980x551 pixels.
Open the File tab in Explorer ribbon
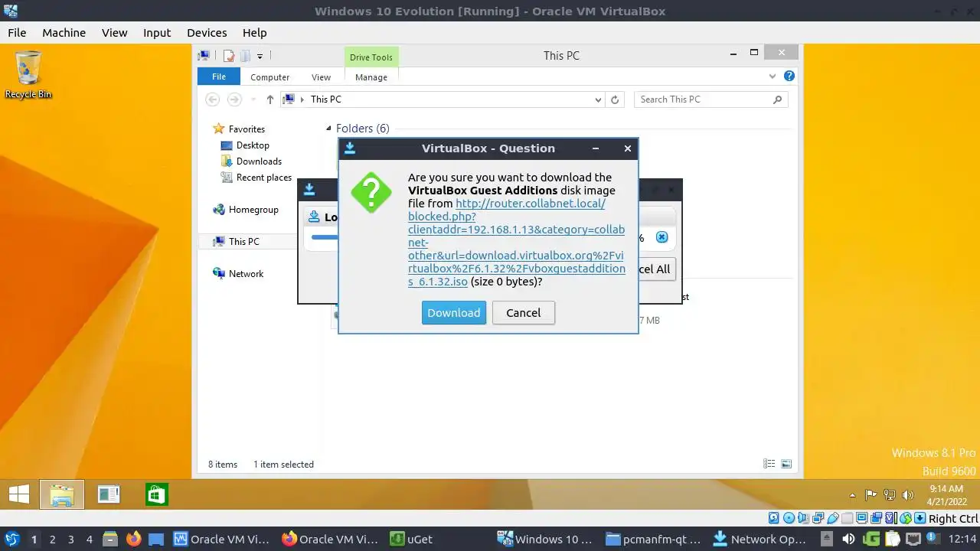(219, 77)
